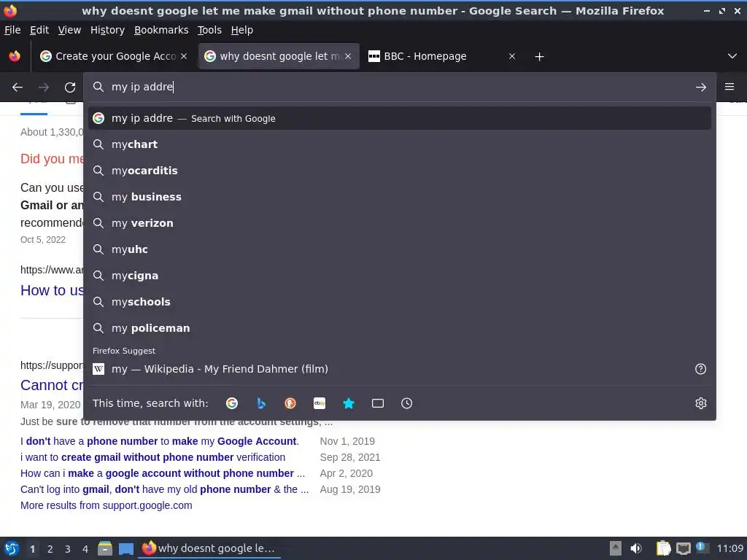Open the Edit menu
Screen dimensions: 747x560
click(39, 30)
